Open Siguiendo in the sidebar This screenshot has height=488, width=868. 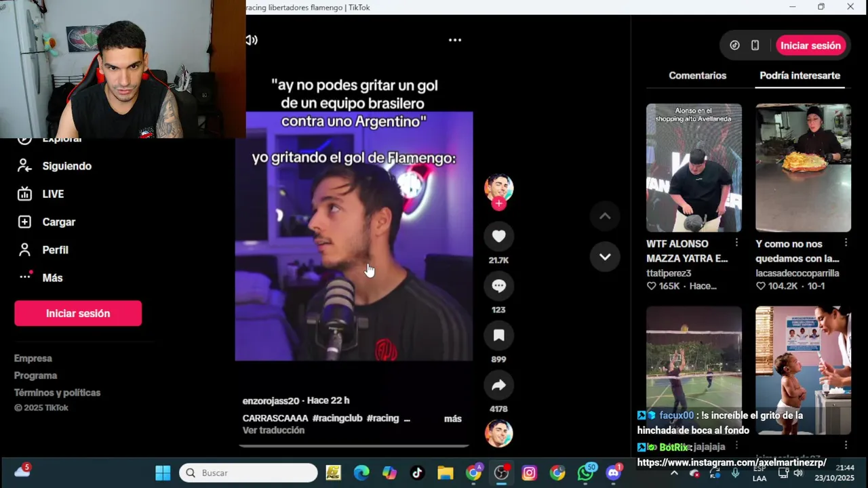tap(55, 166)
